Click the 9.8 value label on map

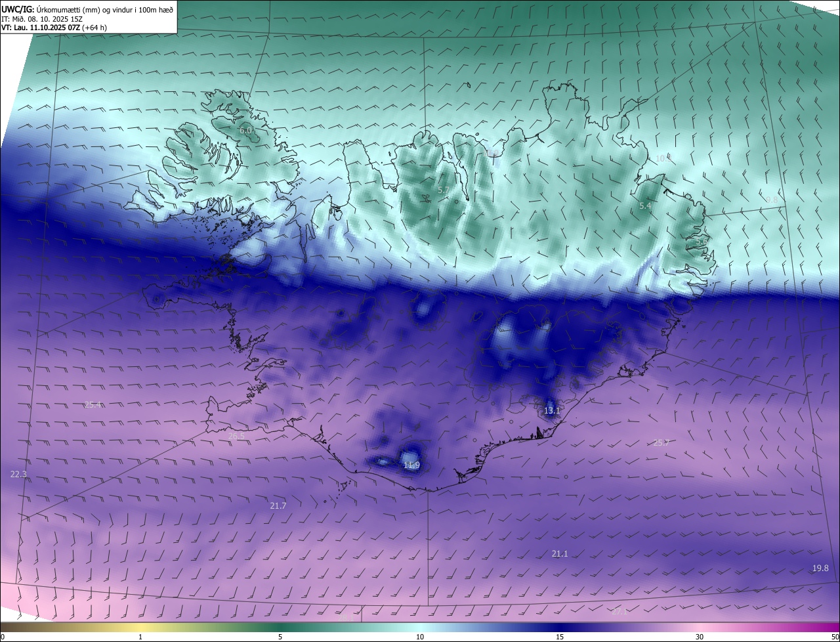tap(772, 200)
